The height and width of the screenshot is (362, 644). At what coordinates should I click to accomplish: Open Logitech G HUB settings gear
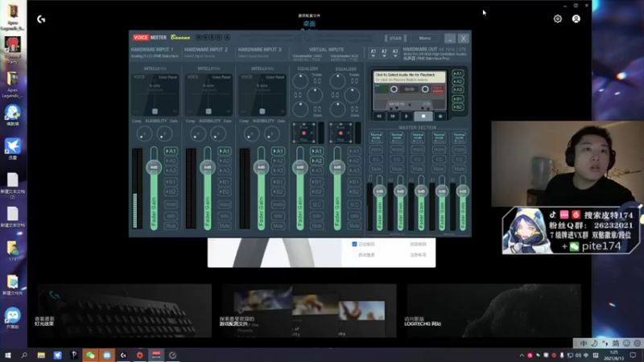click(x=557, y=19)
